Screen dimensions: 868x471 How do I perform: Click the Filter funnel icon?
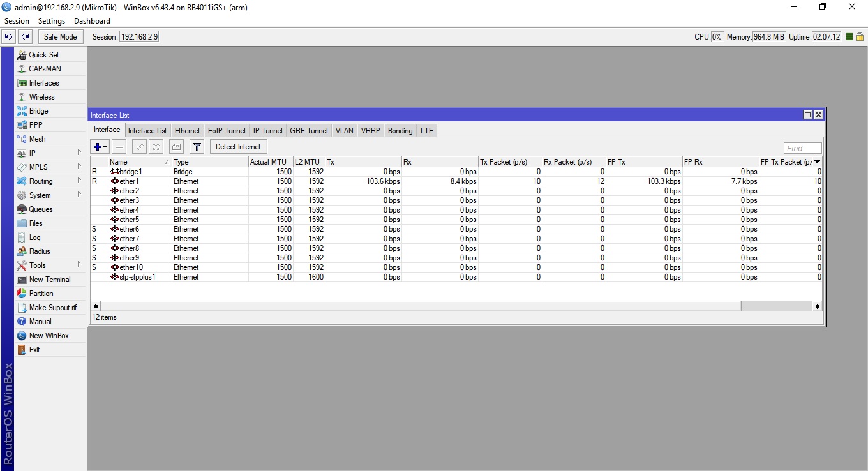pyautogui.click(x=197, y=147)
